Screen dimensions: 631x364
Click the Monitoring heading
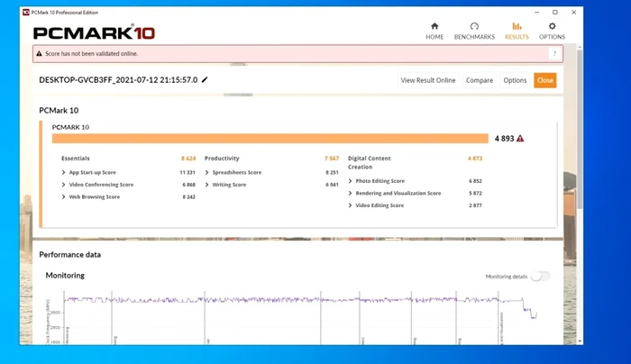pyautogui.click(x=65, y=276)
